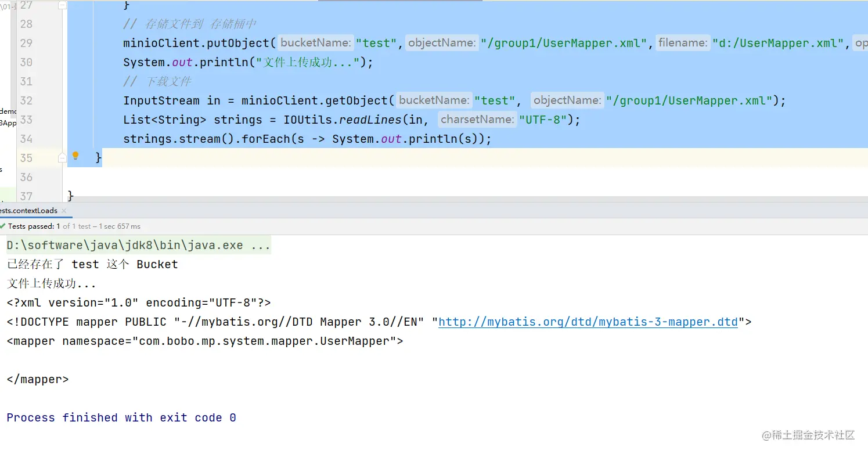The height and width of the screenshot is (454, 868).
Task: Click the 'bucketName:' hint in the putObject call
Action: pos(316,42)
